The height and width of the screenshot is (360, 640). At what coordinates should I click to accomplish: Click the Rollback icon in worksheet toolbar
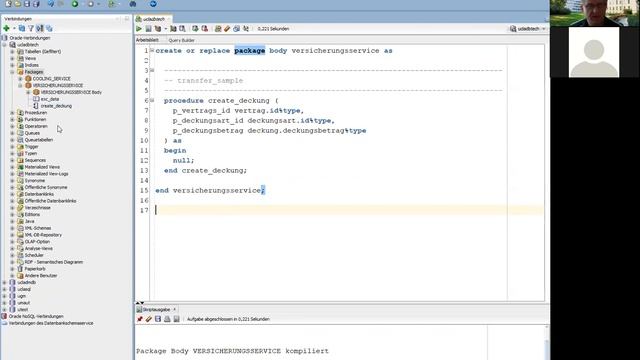[x=204, y=29]
